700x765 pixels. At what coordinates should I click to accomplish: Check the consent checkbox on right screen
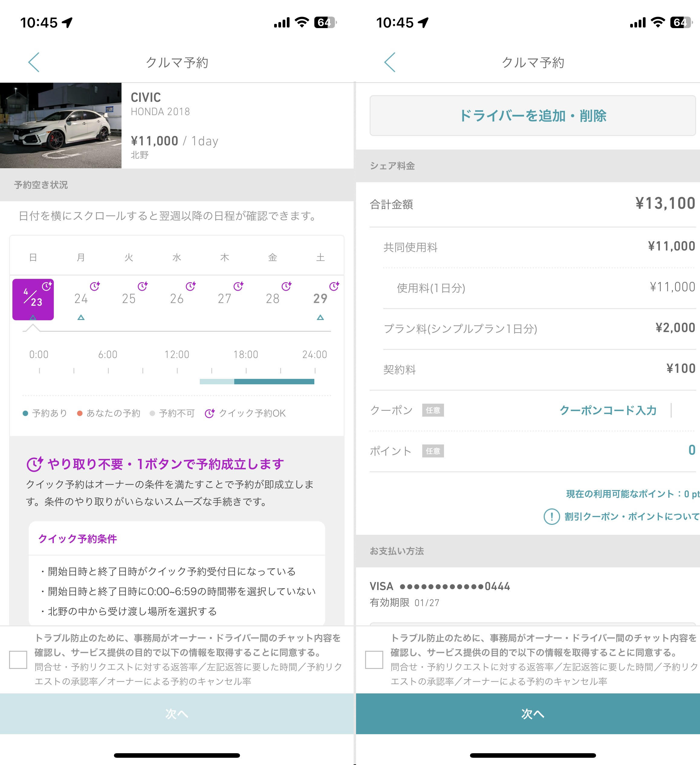click(374, 660)
